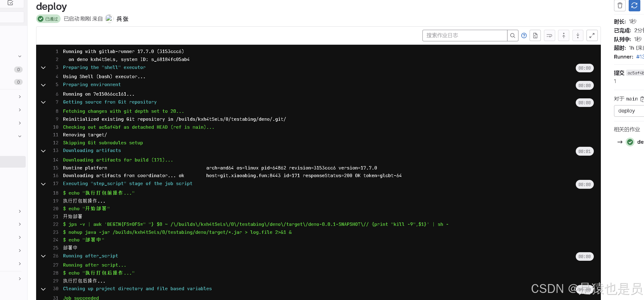Open user profile 兵 张
This screenshot has height=300, width=644.
(122, 19)
